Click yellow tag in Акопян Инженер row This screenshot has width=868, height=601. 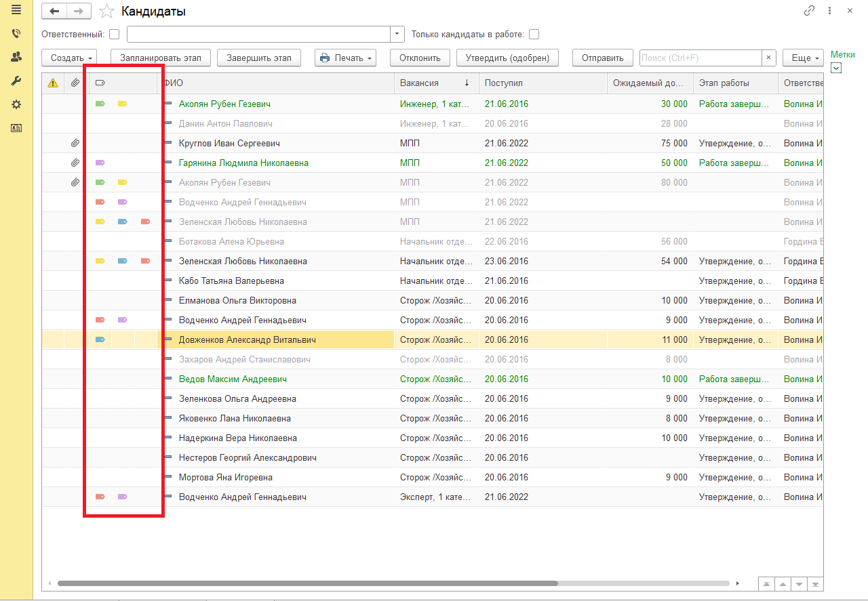click(x=123, y=104)
